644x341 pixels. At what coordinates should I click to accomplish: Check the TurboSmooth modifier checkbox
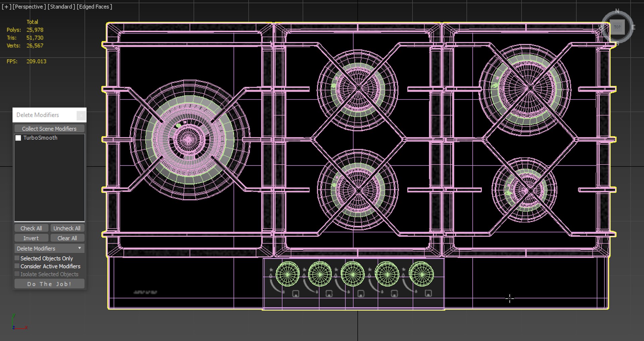18,138
